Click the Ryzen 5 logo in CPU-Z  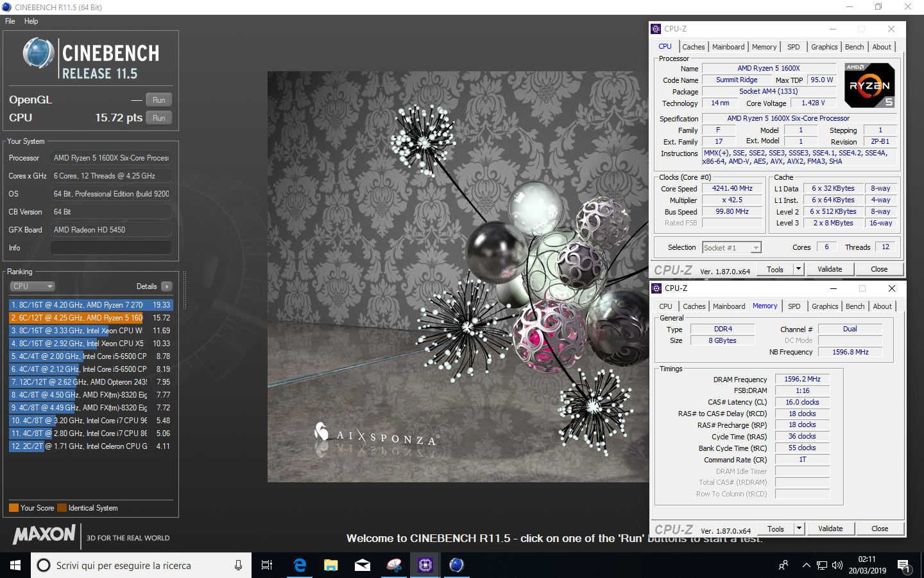pyautogui.click(x=869, y=85)
